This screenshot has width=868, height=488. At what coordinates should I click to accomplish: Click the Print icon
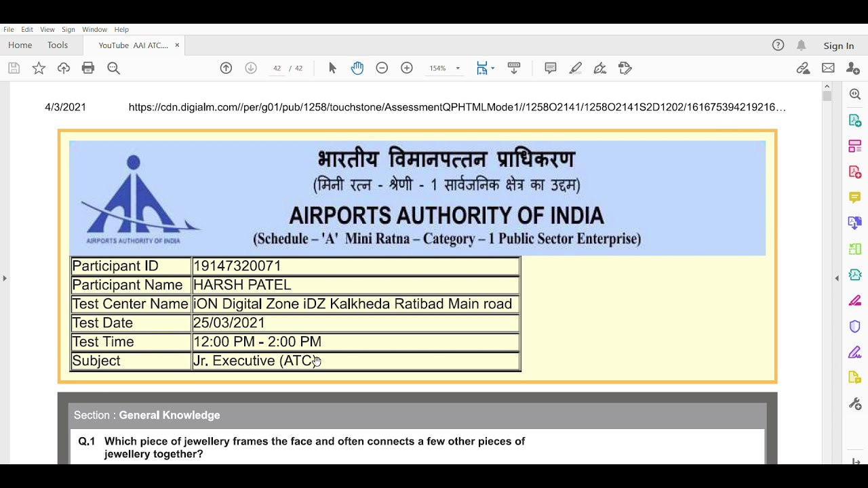(88, 68)
